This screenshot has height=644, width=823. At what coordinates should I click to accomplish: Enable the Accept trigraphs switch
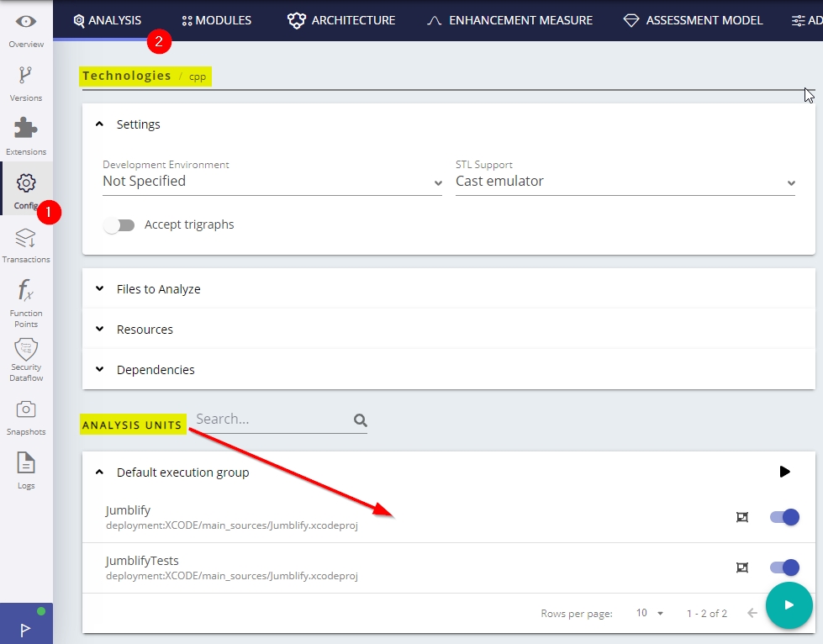[x=119, y=225]
